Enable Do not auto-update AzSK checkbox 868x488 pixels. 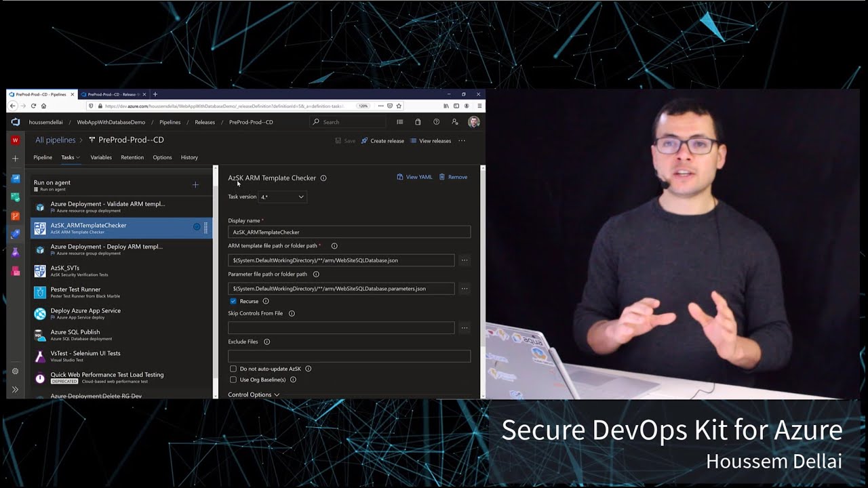233,369
